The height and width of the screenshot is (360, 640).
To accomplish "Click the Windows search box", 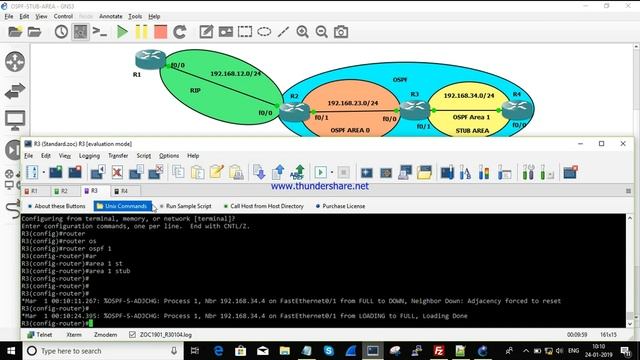I will tap(103, 351).
